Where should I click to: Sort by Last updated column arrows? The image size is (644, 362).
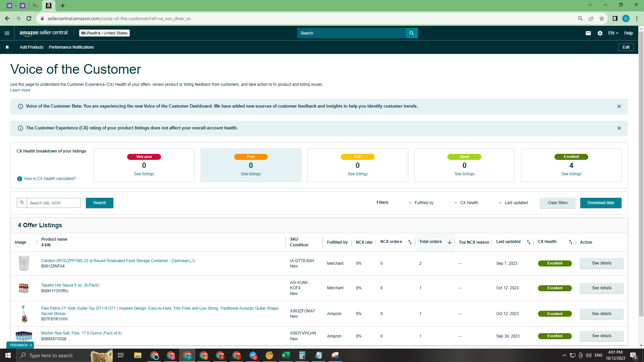(x=529, y=242)
